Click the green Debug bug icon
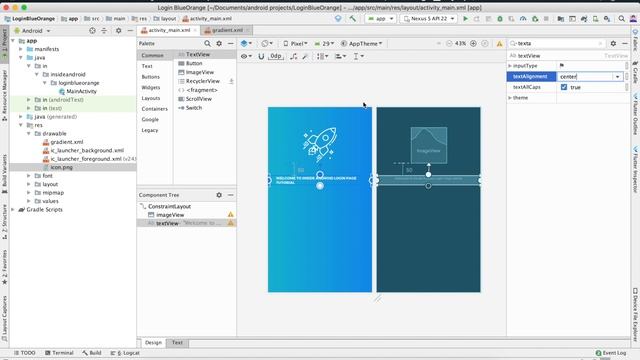This screenshot has width=640, height=360. pos(500,19)
